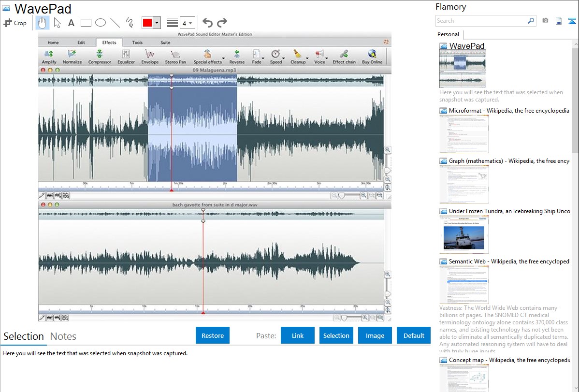Choose the freehand drawing tool

tap(129, 23)
